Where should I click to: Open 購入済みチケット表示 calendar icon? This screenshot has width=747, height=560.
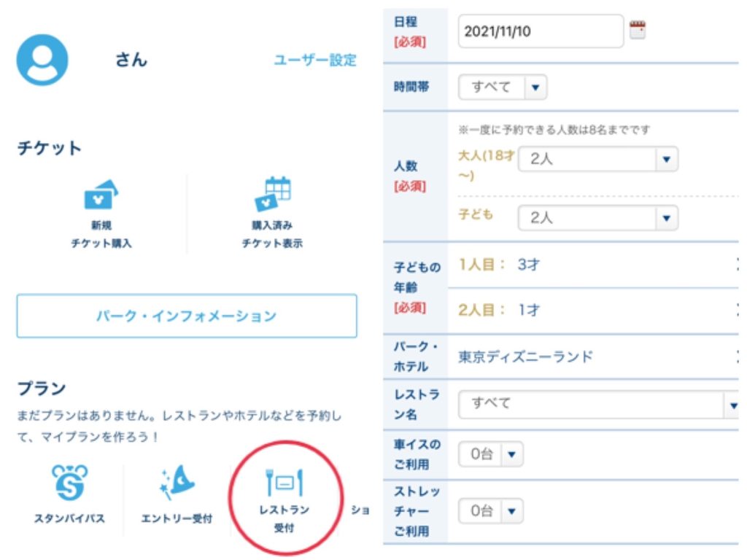272,194
